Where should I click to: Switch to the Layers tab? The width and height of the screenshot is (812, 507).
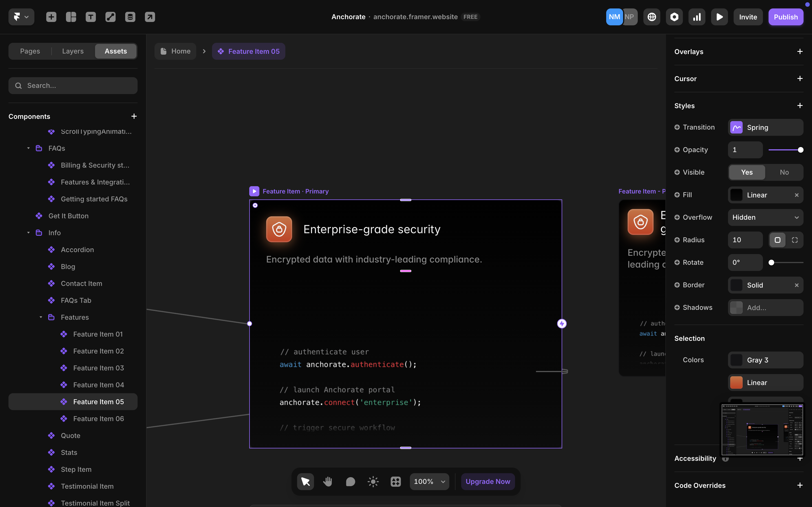[x=73, y=51]
